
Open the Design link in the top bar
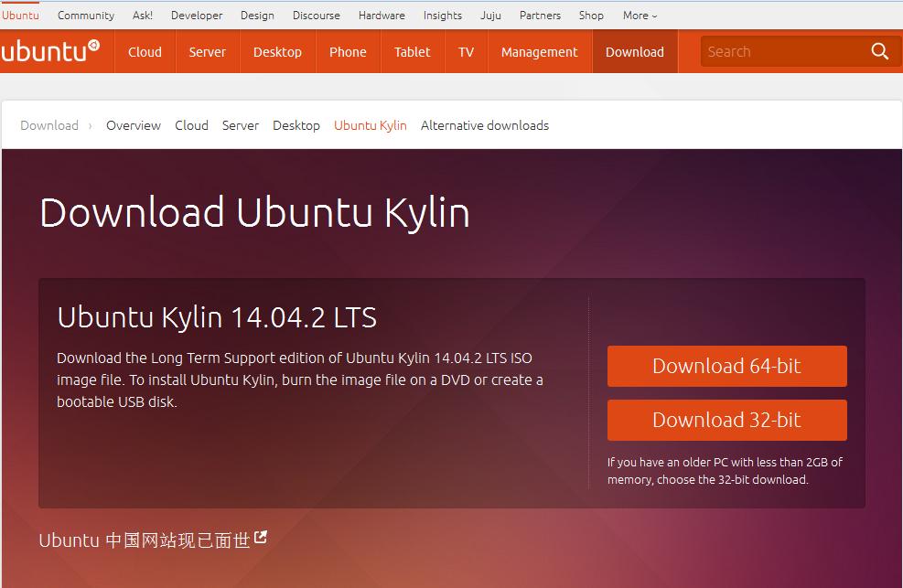(x=257, y=16)
